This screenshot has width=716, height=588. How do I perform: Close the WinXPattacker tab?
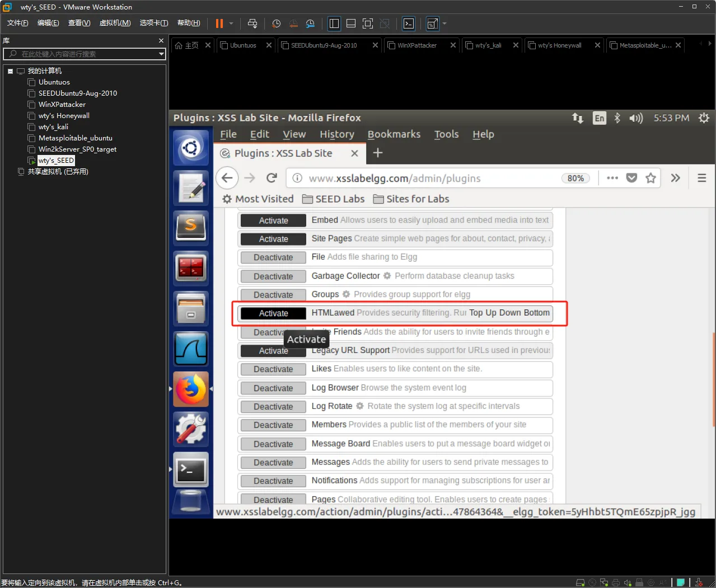(x=453, y=45)
